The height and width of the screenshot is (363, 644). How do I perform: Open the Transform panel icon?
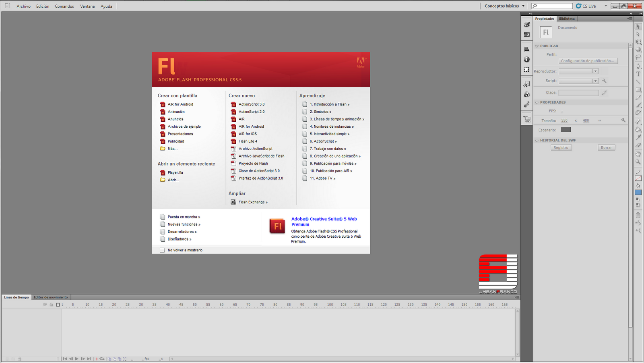526,69
